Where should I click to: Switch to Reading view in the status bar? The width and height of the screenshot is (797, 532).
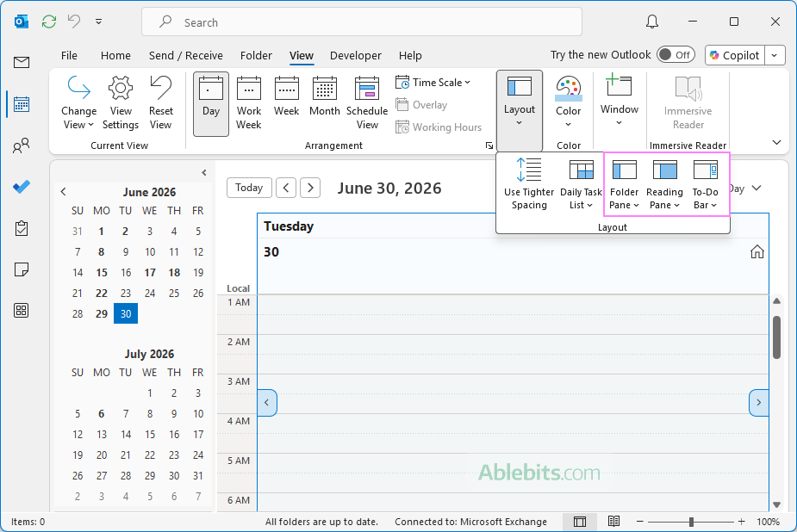(614, 522)
